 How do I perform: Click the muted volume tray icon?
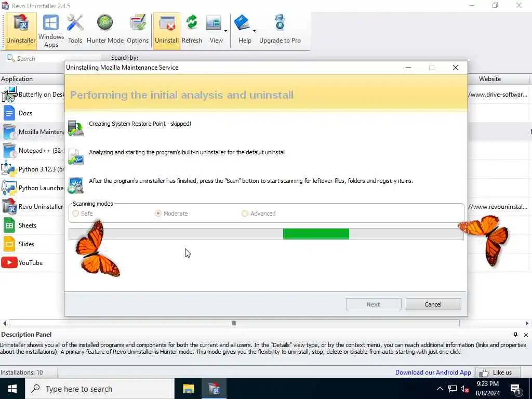click(x=465, y=389)
